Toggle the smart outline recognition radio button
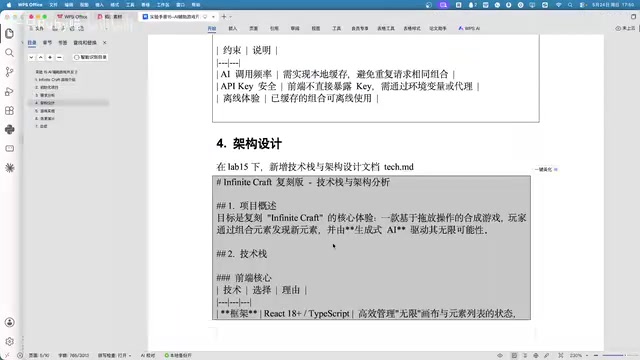The width and height of the screenshot is (640, 360). pos(76,57)
